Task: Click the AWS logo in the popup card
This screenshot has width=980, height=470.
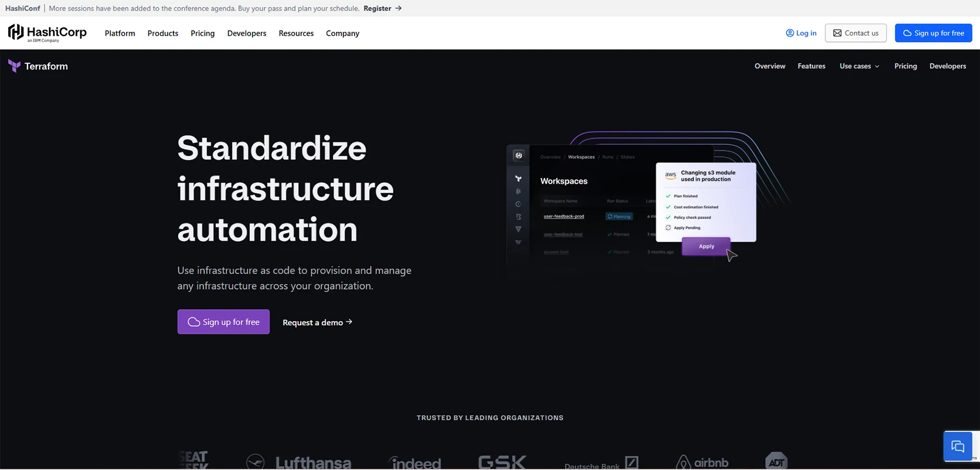Action: [x=670, y=176]
